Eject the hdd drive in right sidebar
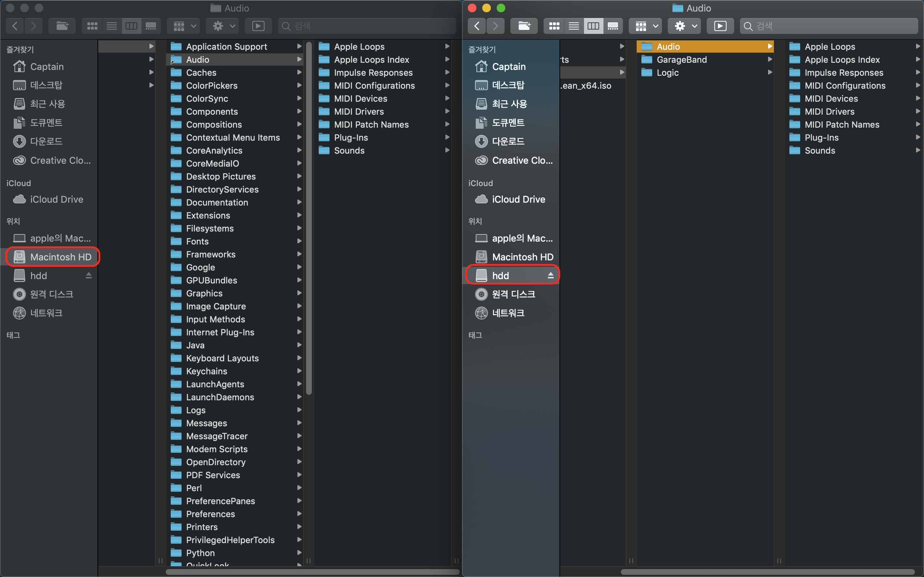The width and height of the screenshot is (924, 577). pos(550,276)
